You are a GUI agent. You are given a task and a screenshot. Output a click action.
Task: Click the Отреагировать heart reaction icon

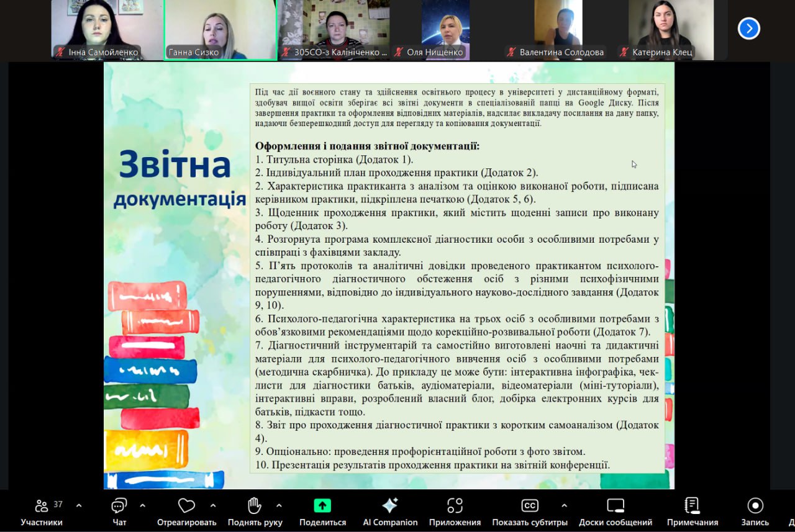186,506
